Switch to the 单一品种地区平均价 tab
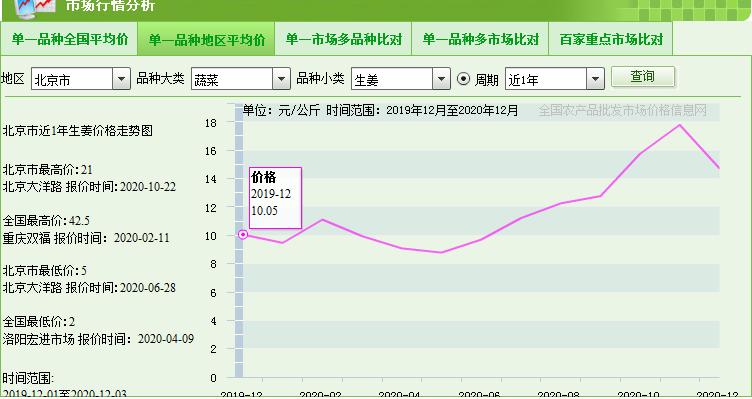Image resolution: width=752 pixels, height=399 pixels. point(207,39)
